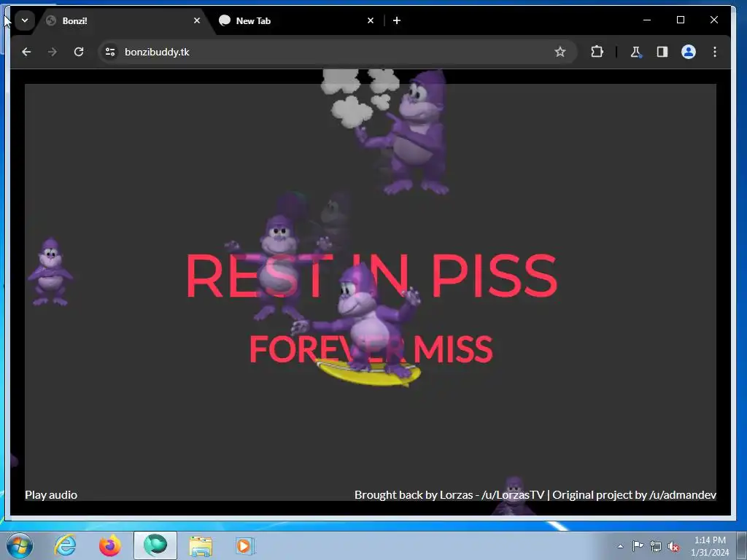Minimize the Chrome window
This screenshot has height=560, width=747.
(x=647, y=20)
